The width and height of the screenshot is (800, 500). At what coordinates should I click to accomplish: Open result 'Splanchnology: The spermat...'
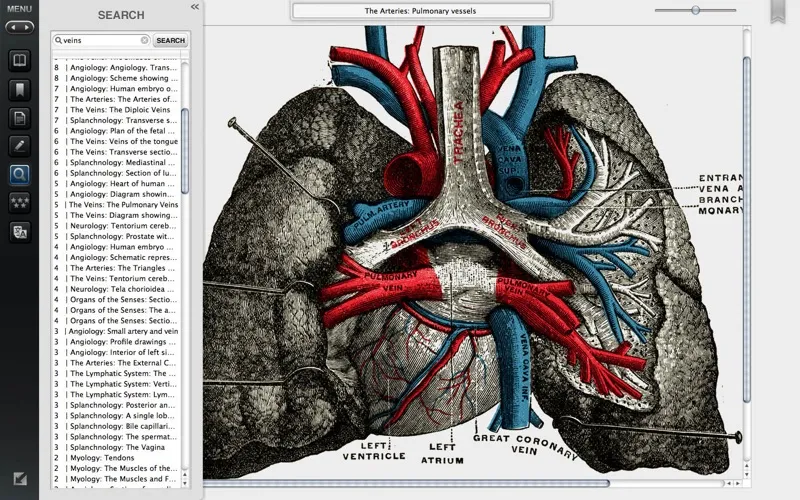116,437
